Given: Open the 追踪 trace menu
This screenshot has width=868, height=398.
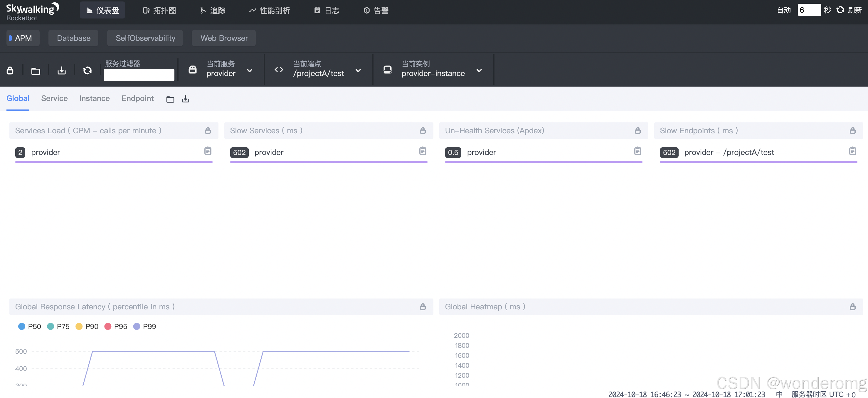Looking at the screenshot, I should (x=213, y=11).
